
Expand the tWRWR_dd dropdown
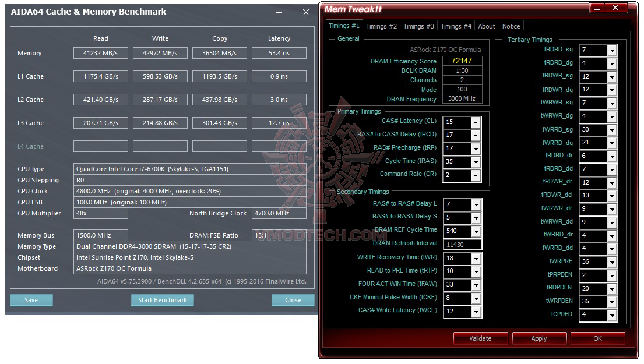[x=612, y=222]
